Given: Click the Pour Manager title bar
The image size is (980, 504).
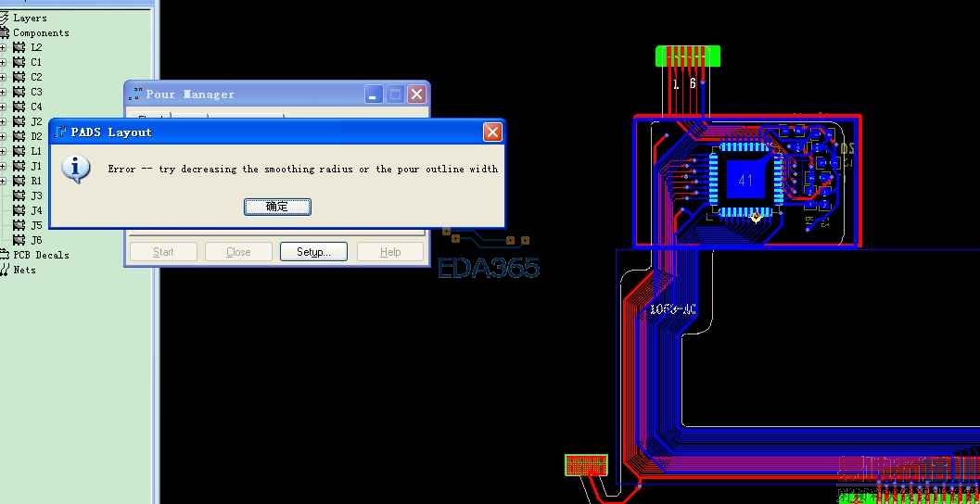Looking at the screenshot, I should coord(277,94).
